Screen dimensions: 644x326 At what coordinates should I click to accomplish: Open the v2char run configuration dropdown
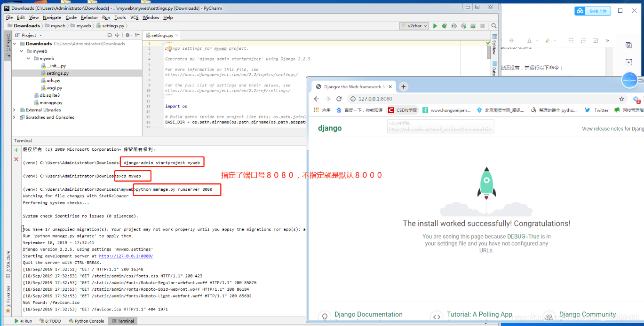(x=414, y=26)
